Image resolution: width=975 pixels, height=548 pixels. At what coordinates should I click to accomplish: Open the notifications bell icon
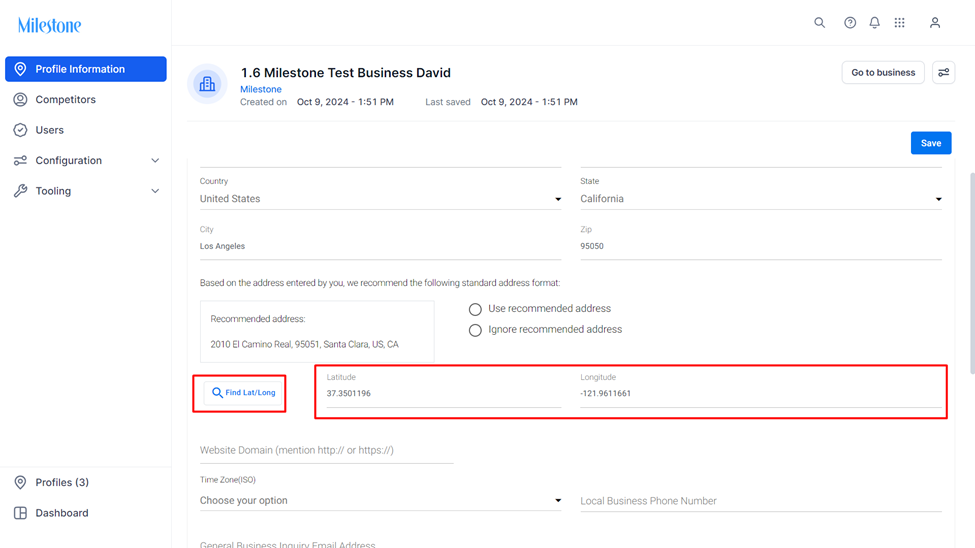(874, 23)
